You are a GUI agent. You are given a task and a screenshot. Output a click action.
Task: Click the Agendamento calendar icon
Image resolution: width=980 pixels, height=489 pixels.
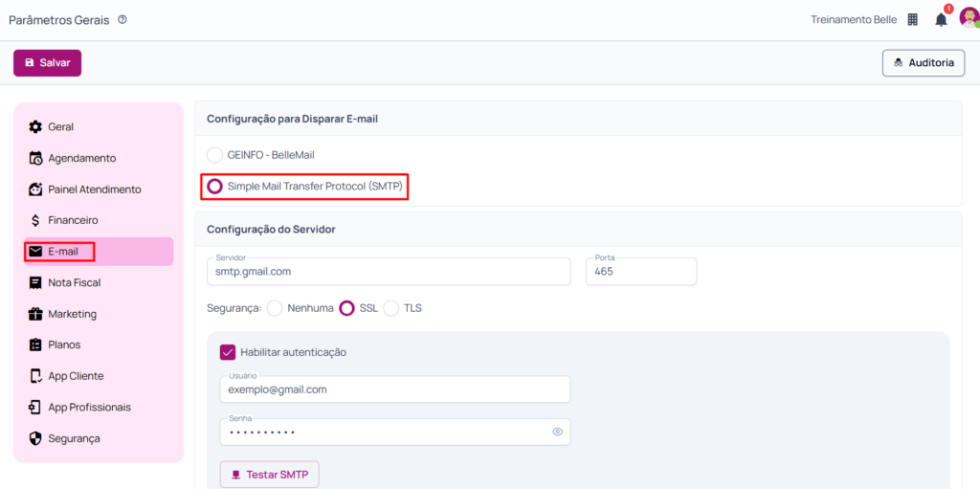tap(35, 158)
